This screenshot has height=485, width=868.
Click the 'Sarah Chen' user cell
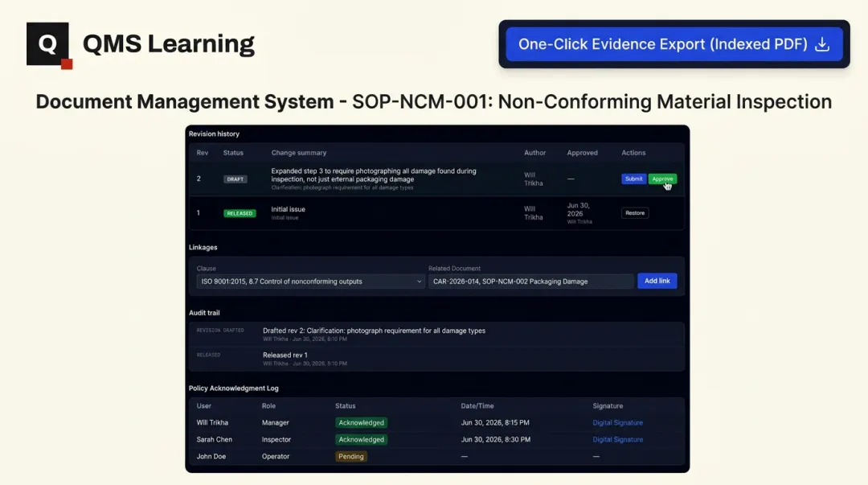pyautogui.click(x=215, y=439)
